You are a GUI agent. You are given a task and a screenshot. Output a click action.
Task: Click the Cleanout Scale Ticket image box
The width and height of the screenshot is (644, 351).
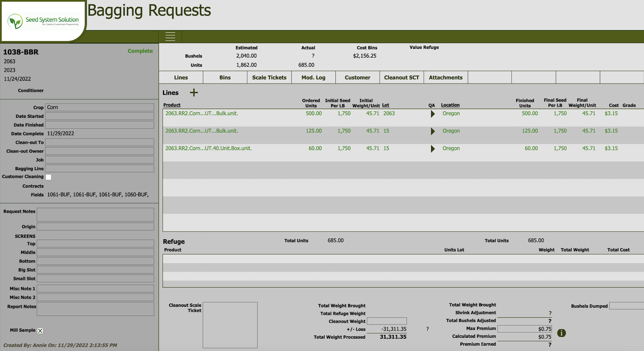click(230, 325)
